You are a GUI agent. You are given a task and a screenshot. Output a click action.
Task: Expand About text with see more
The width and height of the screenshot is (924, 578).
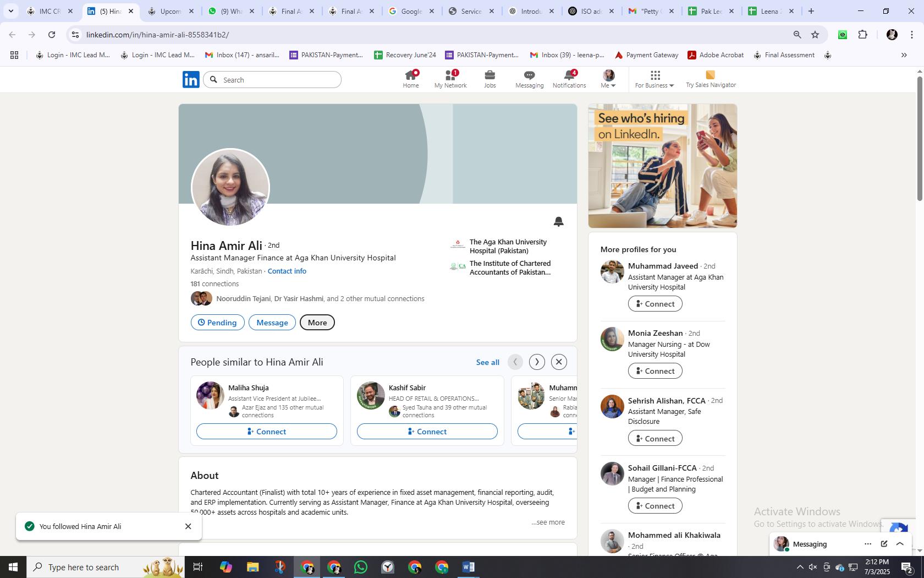pos(548,522)
